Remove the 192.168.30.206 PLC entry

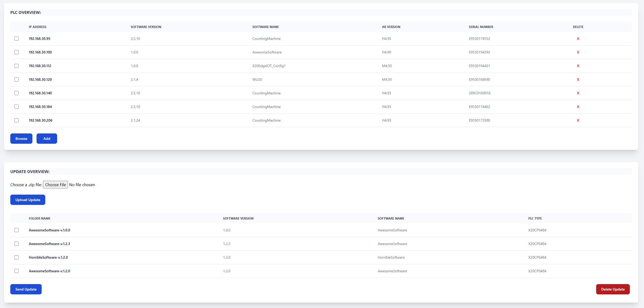point(578,120)
